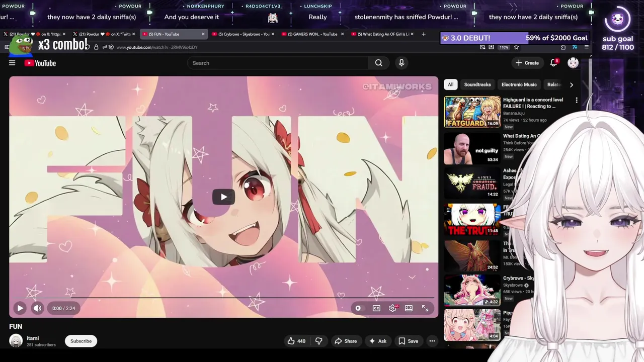Open the Ashes FRAUD video thumbnail
This screenshot has height=362, width=644.
(x=472, y=183)
